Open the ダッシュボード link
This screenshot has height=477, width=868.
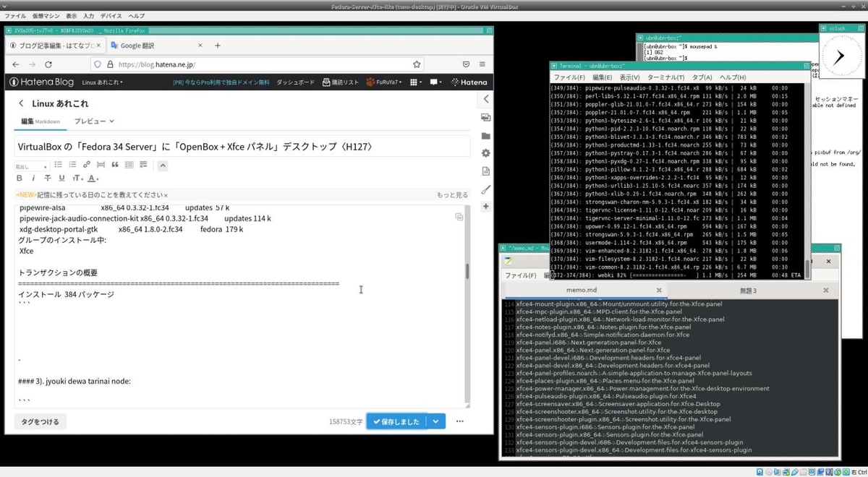click(295, 82)
